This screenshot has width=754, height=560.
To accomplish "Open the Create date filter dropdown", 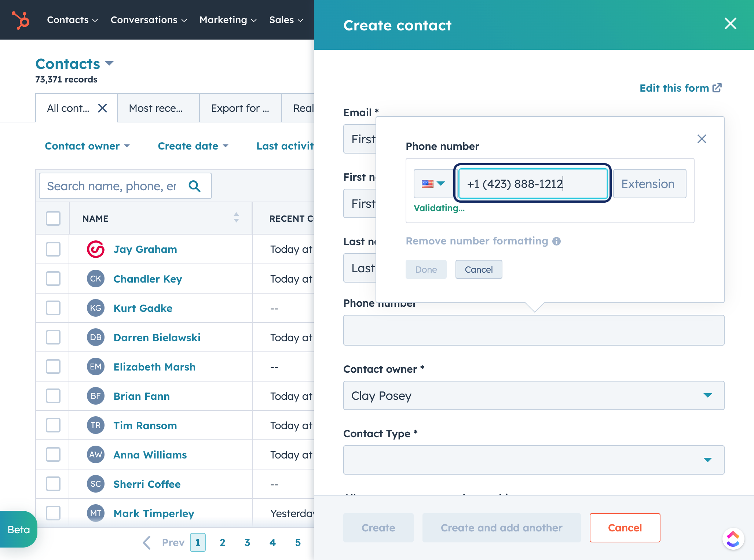I will tap(193, 146).
